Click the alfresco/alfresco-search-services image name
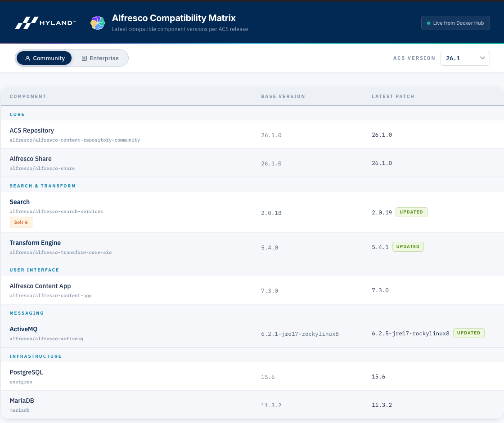The width and height of the screenshot is (504, 423). click(x=56, y=212)
